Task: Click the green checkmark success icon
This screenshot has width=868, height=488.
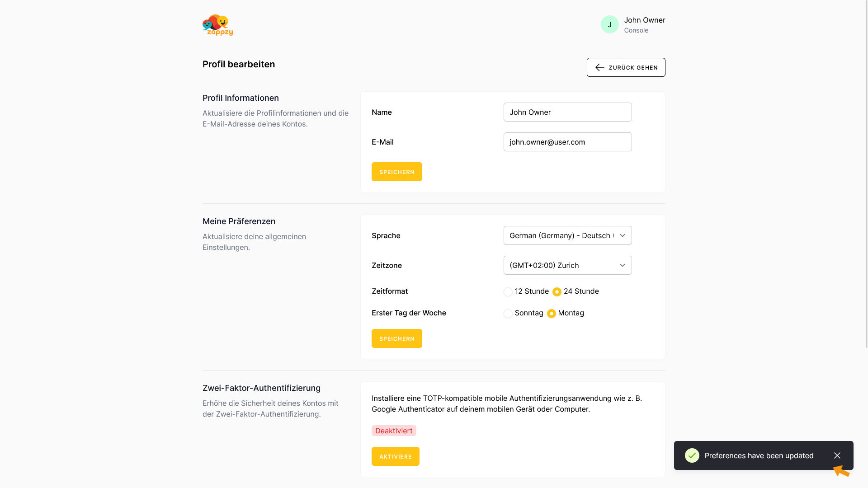Action: (x=692, y=455)
